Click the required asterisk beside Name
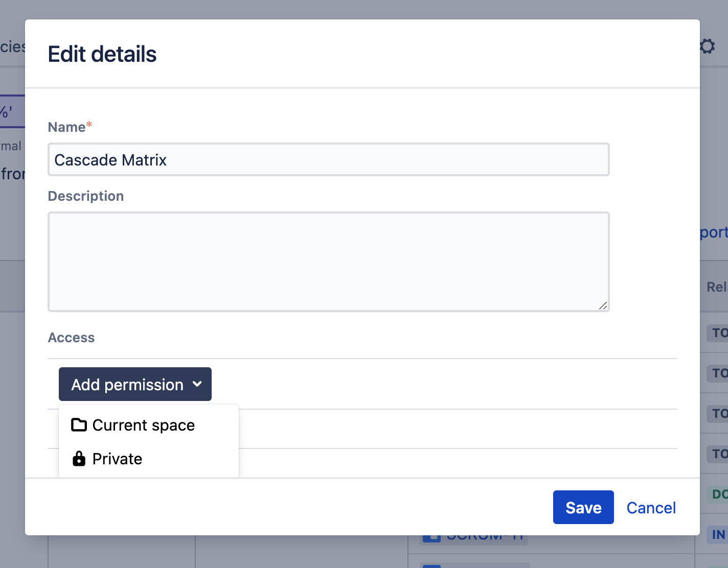The image size is (728, 568). [x=89, y=124]
